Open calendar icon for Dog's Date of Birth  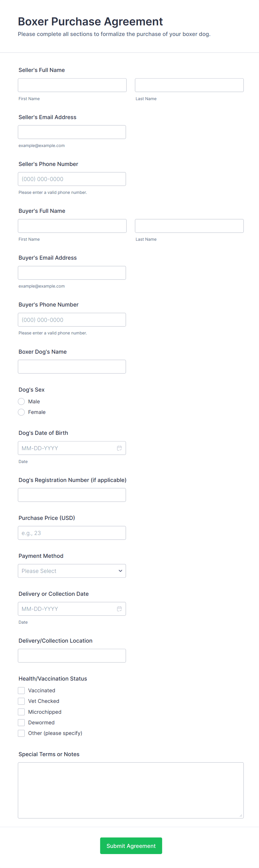click(x=119, y=448)
